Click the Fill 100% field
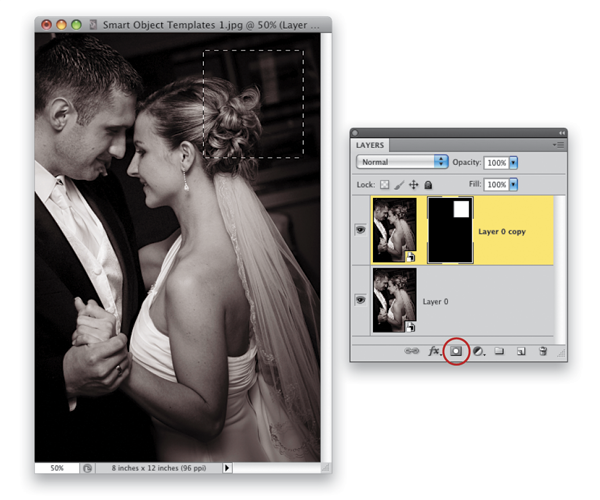 (x=497, y=184)
